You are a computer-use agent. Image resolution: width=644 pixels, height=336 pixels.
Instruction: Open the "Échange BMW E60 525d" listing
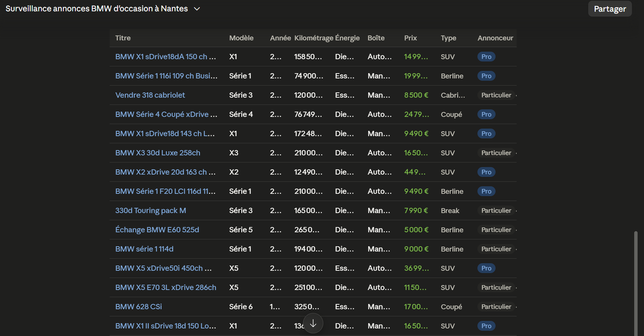(157, 230)
